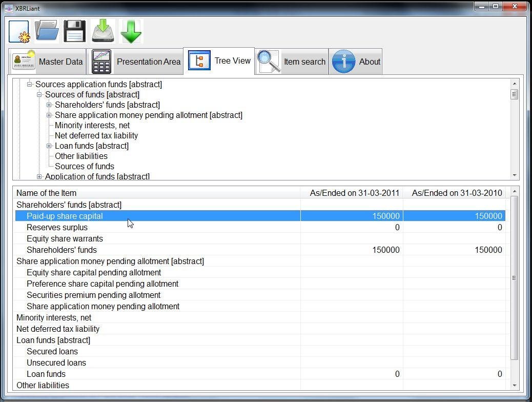Select the Reserves surplus table row
This screenshot has height=402, width=532.
tap(260, 227)
